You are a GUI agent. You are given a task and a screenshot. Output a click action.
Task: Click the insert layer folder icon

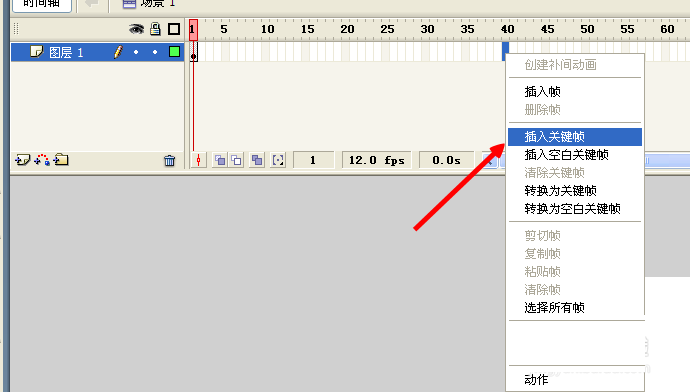(x=61, y=160)
